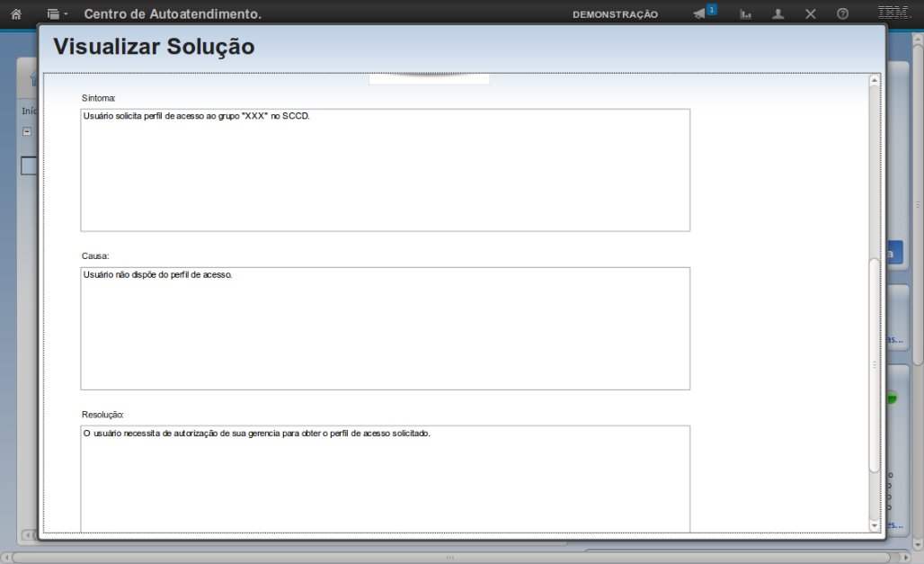This screenshot has width=924, height=564.
Task: Click the page horizontal scrollbar at bottom
Action: 449,558
